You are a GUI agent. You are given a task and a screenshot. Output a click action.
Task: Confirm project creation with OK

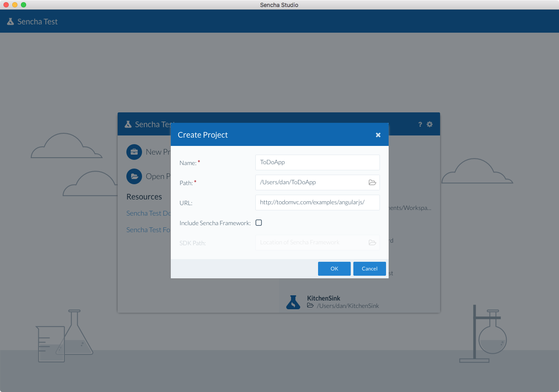click(x=334, y=269)
